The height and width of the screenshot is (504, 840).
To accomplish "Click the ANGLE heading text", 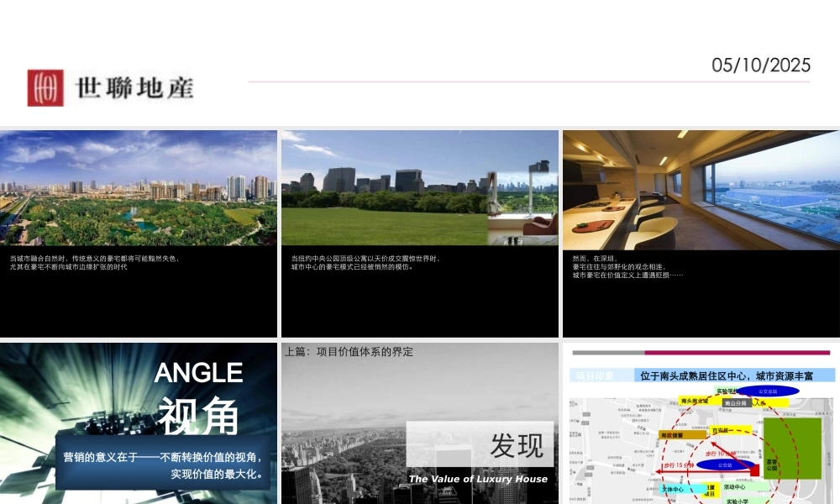I will [199, 373].
